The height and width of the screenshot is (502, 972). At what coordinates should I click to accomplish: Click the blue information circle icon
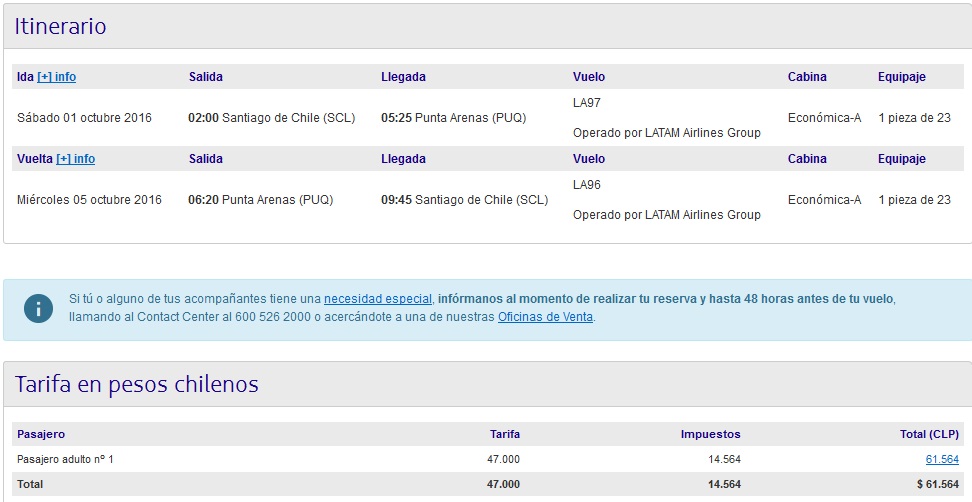coord(38,308)
